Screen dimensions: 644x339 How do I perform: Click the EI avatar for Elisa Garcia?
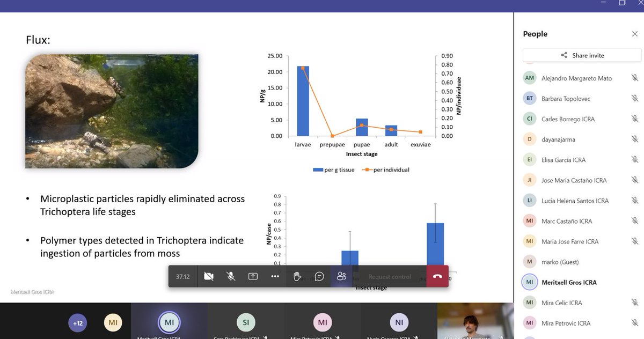(530, 159)
